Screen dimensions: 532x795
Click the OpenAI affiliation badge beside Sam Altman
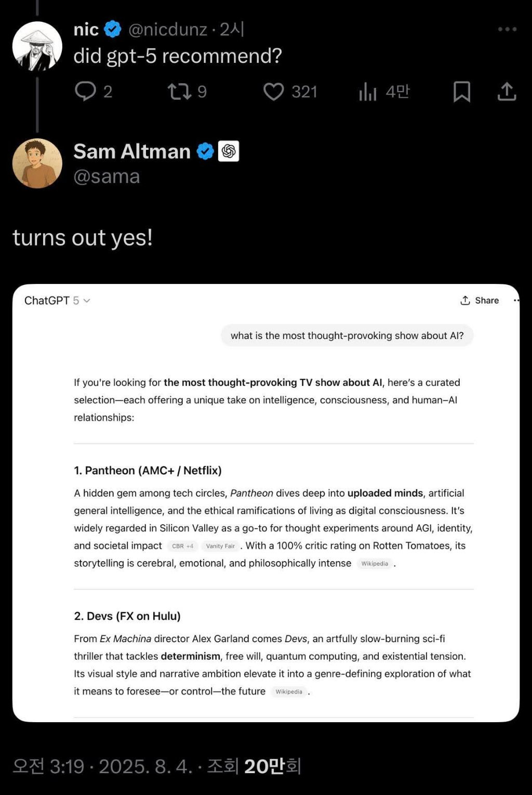click(229, 151)
